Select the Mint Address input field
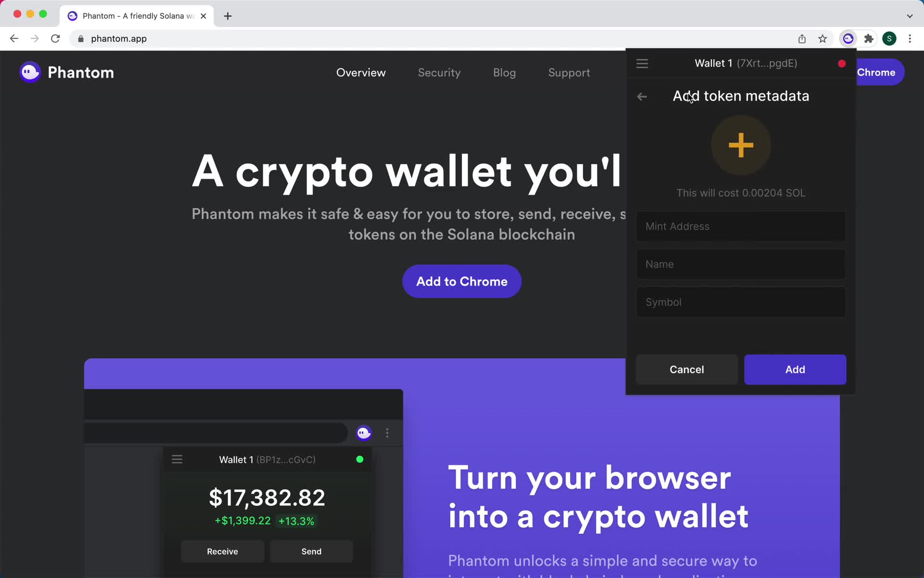924x578 pixels. (x=741, y=226)
